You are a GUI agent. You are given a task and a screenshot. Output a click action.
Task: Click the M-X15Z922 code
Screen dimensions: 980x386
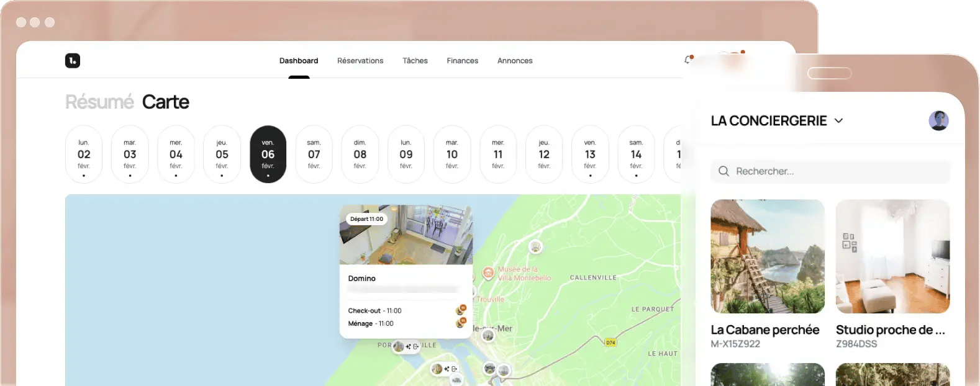click(735, 344)
